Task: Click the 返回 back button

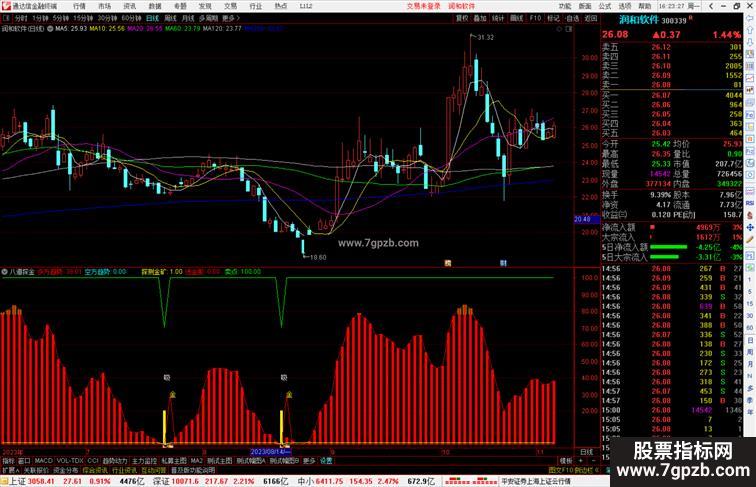Action: click(x=591, y=18)
